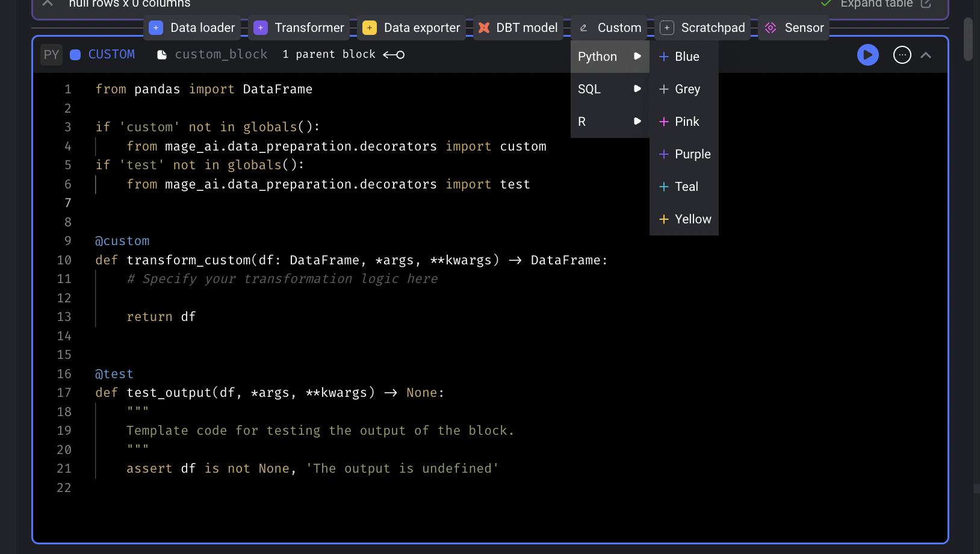This screenshot has width=980, height=554.
Task: Click the blue CUSTOM color square
Action: pos(75,55)
